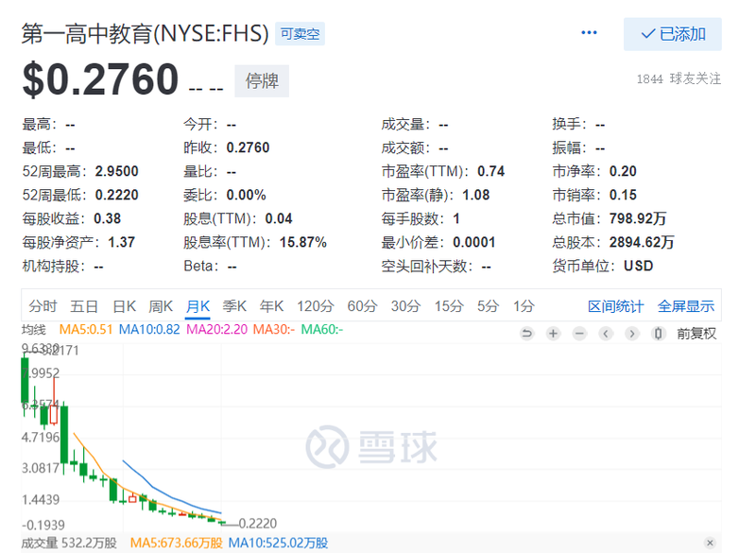Image resolution: width=756 pixels, height=553 pixels.
Task: Click the 总市值 value 798.92万
Action: (x=638, y=219)
